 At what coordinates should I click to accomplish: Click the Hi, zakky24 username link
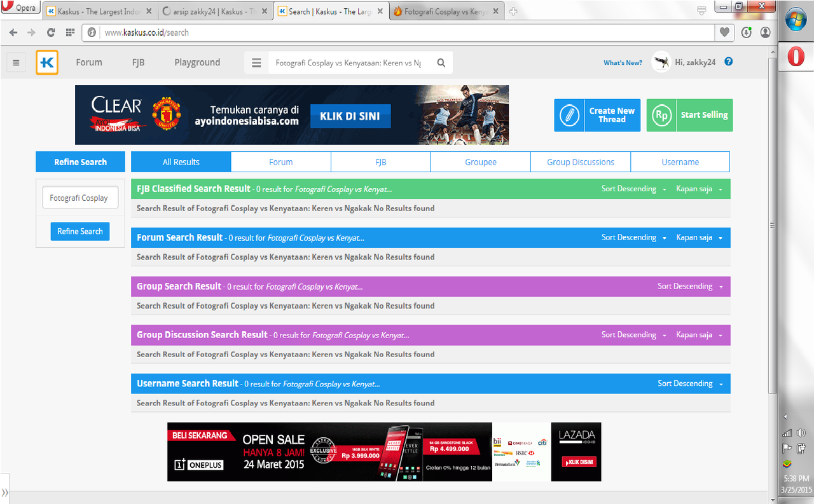695,62
